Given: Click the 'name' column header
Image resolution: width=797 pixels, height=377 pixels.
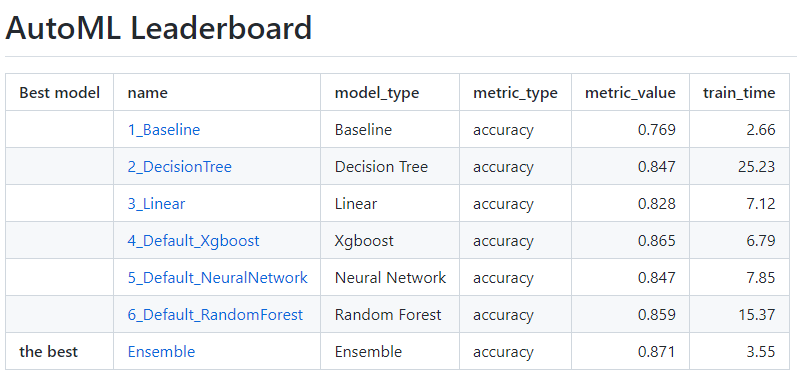Looking at the screenshot, I should click(147, 93).
